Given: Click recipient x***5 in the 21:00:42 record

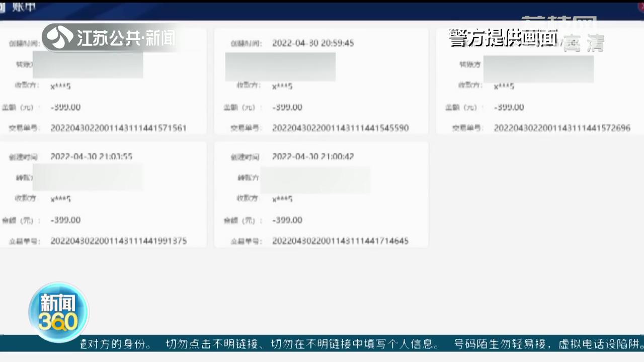Looking at the screenshot, I should pyautogui.click(x=282, y=199).
